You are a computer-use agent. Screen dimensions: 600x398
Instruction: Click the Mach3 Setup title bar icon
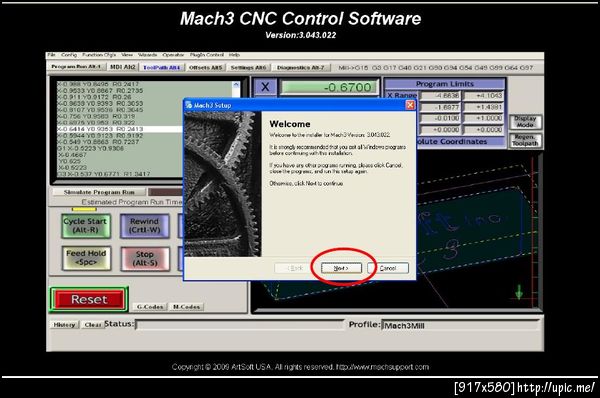[189, 105]
